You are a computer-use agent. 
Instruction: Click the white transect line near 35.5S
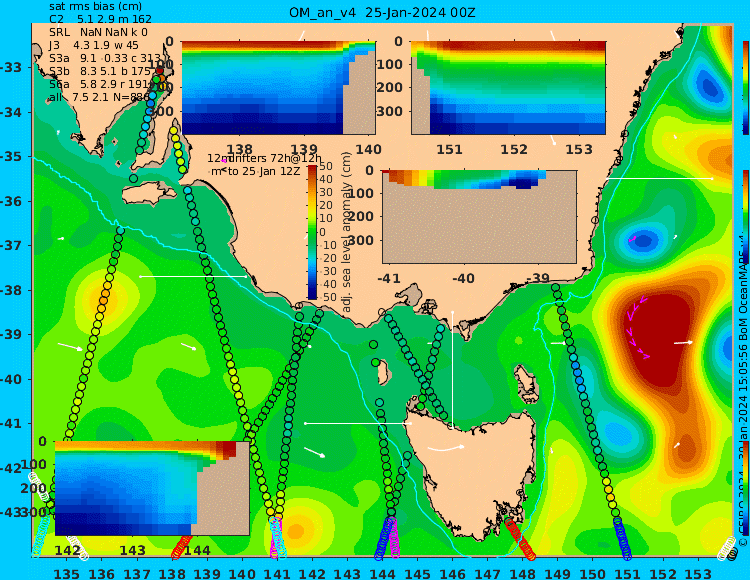point(660,178)
